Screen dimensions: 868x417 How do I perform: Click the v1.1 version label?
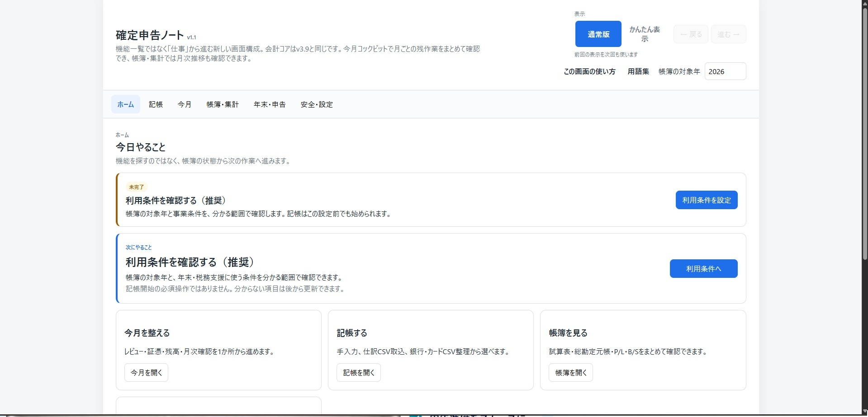[191, 37]
